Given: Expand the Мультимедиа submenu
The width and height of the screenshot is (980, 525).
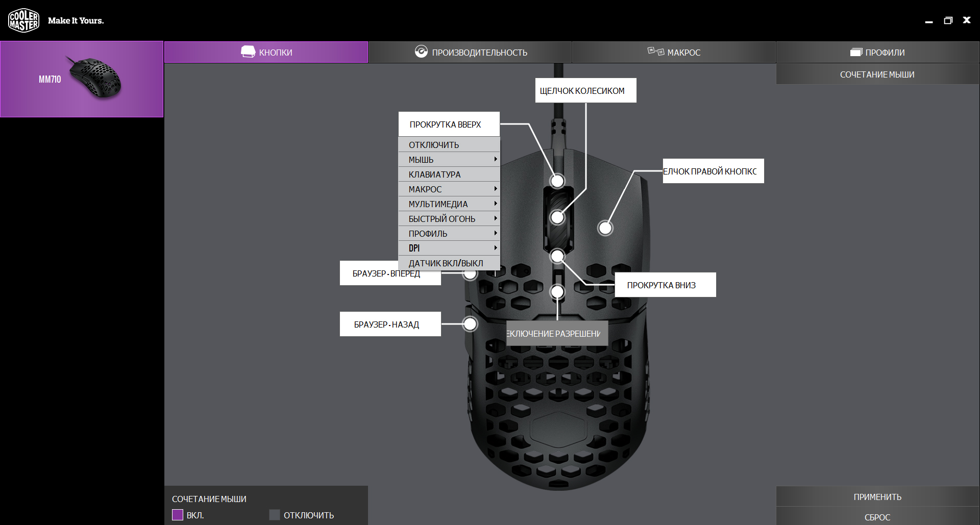Looking at the screenshot, I should point(449,204).
